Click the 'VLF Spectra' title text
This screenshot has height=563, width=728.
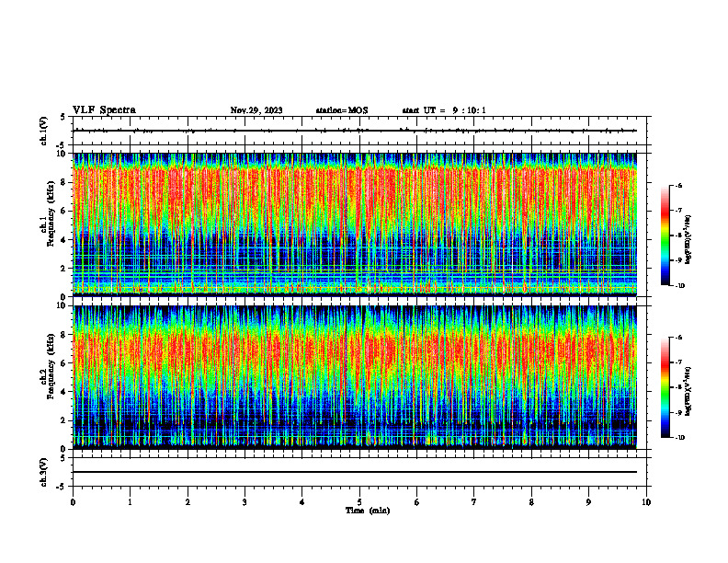coord(104,110)
